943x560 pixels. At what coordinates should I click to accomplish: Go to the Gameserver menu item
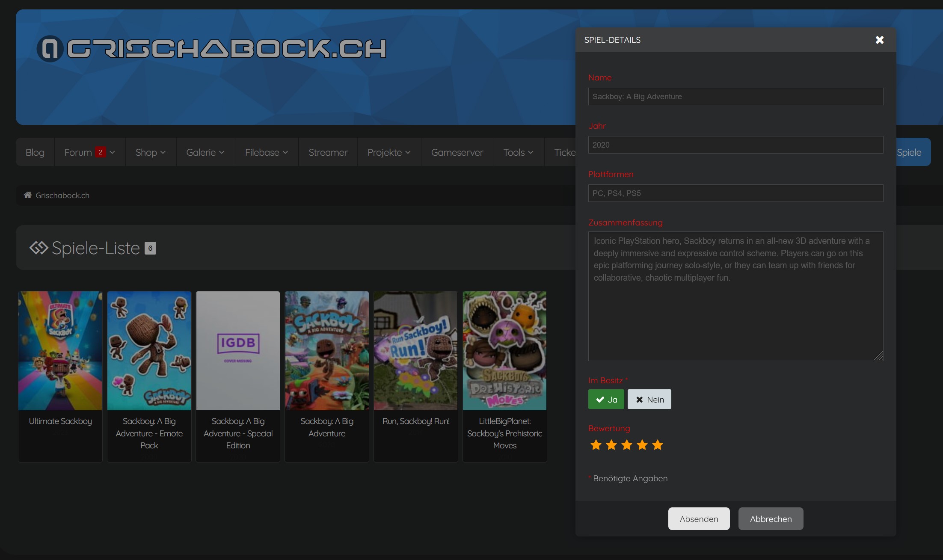[457, 152]
